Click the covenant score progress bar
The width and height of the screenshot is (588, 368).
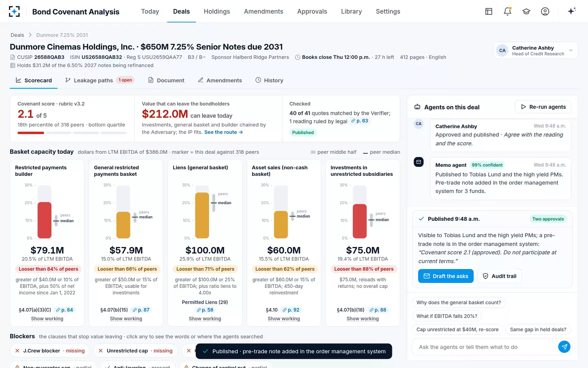[72, 133]
